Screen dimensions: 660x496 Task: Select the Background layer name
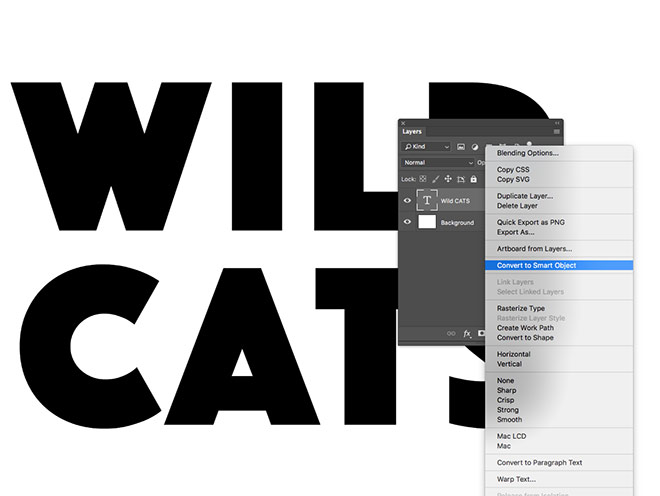pos(457,222)
